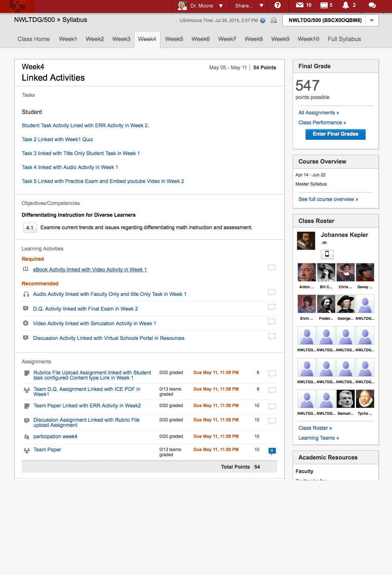Click the Bill C... roster thumbnail

tap(326, 272)
